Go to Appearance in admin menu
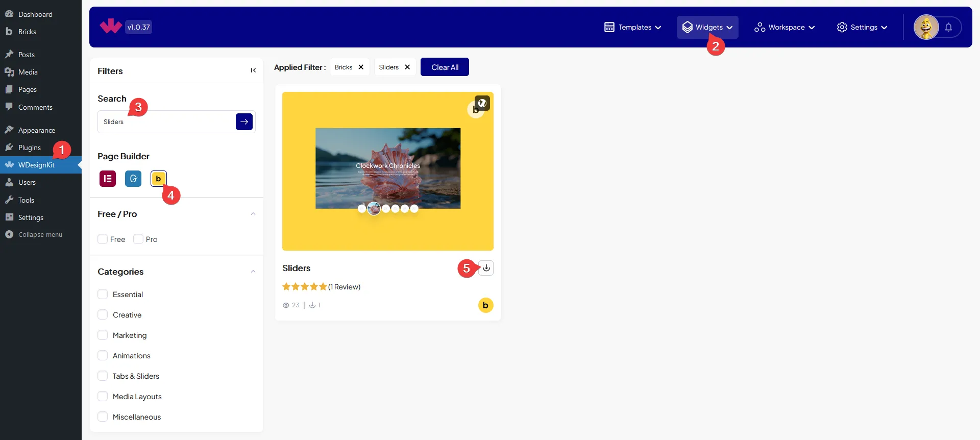 [36, 131]
